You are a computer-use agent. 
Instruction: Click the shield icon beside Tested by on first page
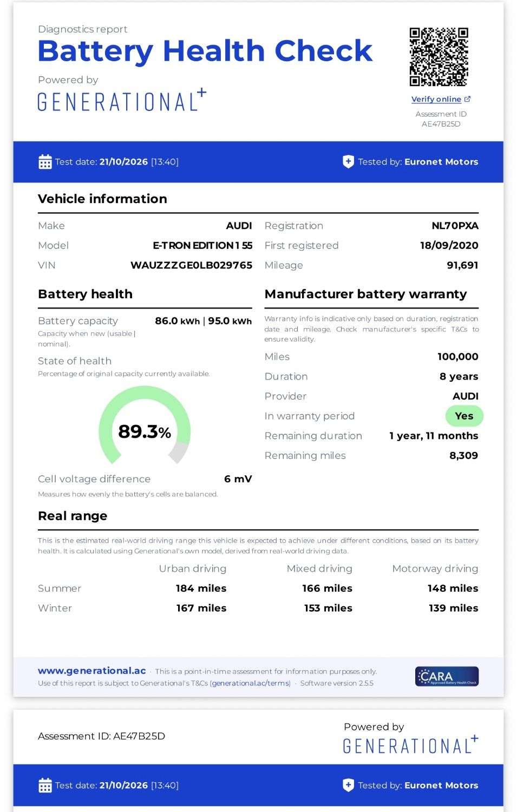(348, 162)
